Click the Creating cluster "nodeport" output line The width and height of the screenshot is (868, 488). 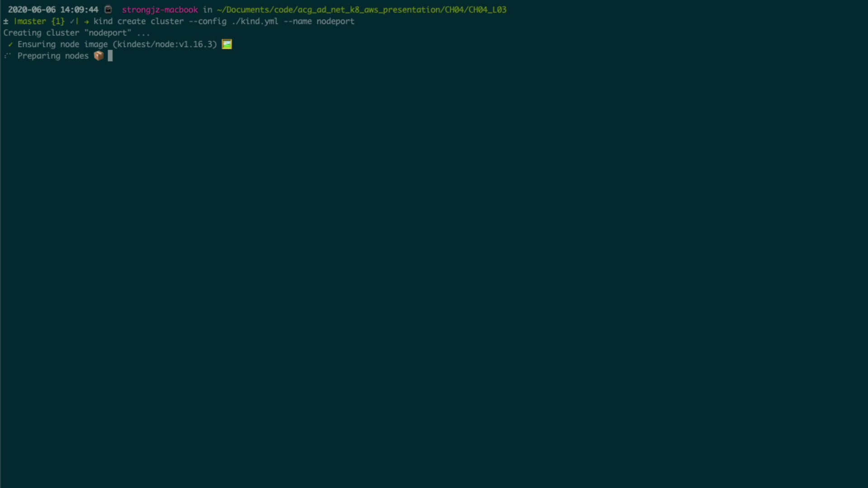point(76,33)
